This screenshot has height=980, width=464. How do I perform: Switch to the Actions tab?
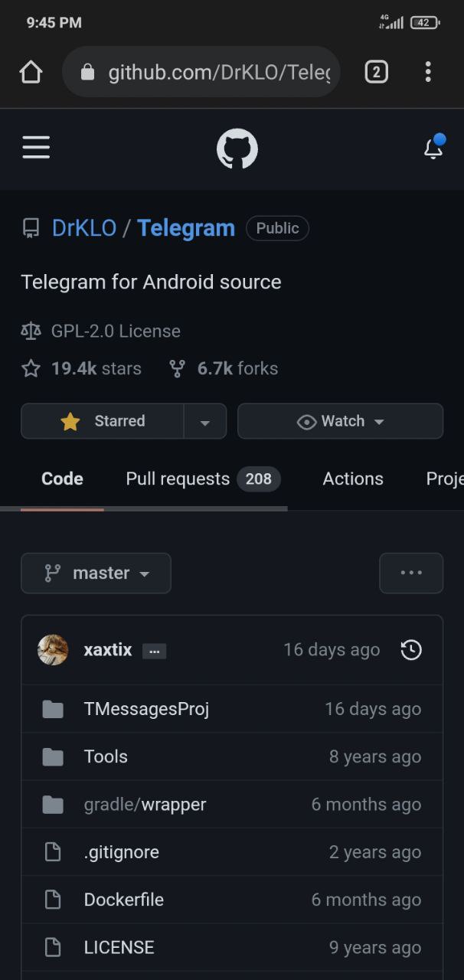coord(353,479)
